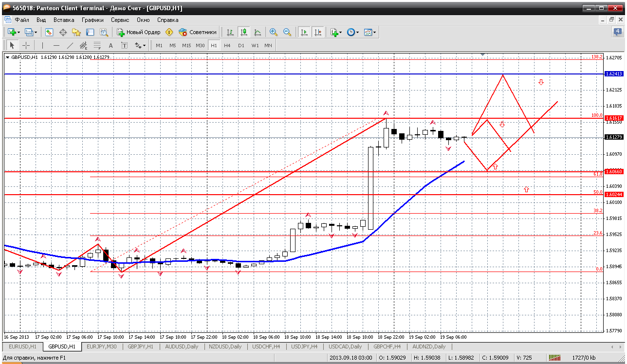Open the Вид menu
The image size is (627, 364).
pos(41,20)
